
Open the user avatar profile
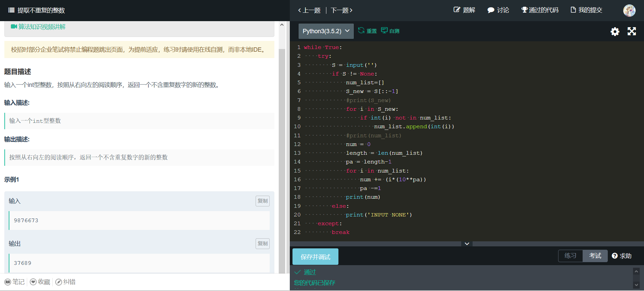pyautogui.click(x=629, y=10)
